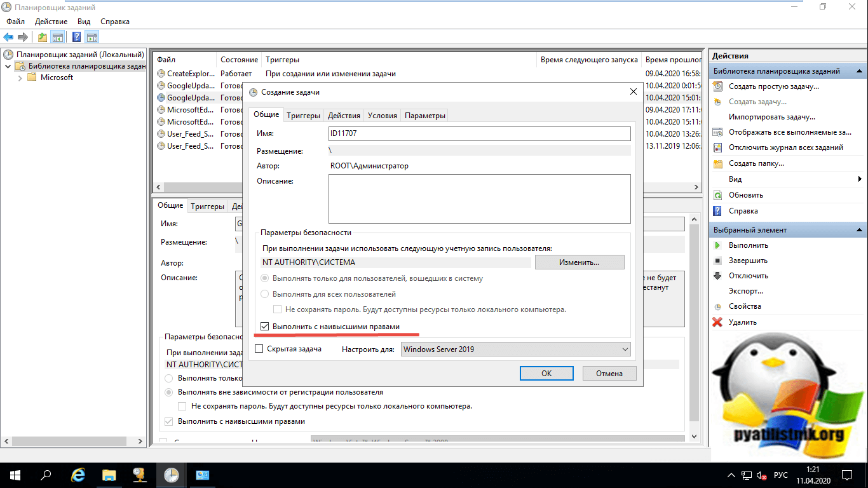
Task: Click the green 'Выполнить' run icon
Action: pyautogui.click(x=718, y=245)
